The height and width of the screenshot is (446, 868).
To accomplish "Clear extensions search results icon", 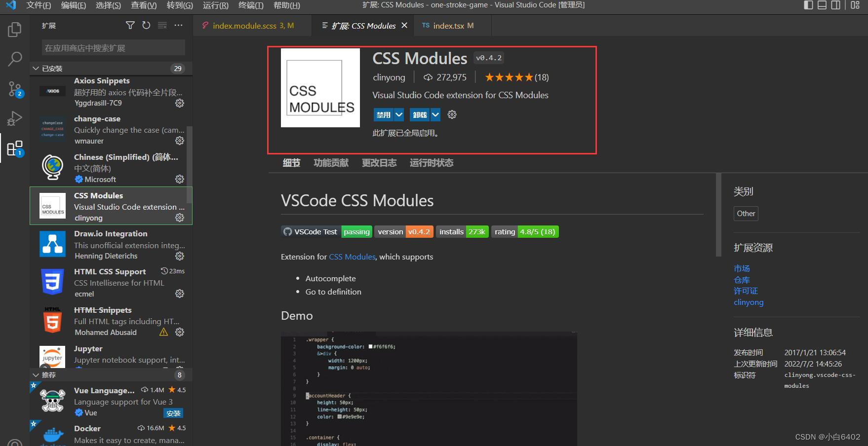I will click(162, 26).
